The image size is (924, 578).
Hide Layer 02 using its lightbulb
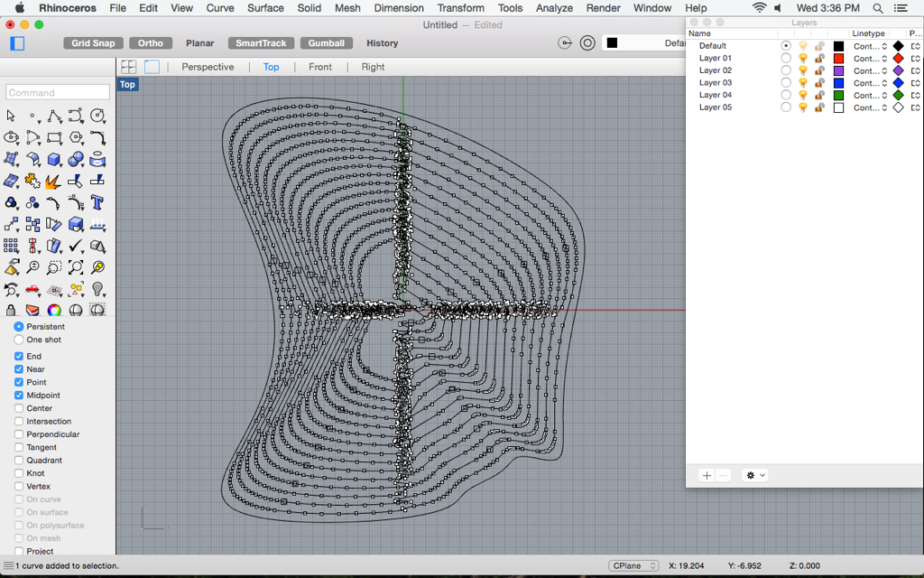(802, 70)
